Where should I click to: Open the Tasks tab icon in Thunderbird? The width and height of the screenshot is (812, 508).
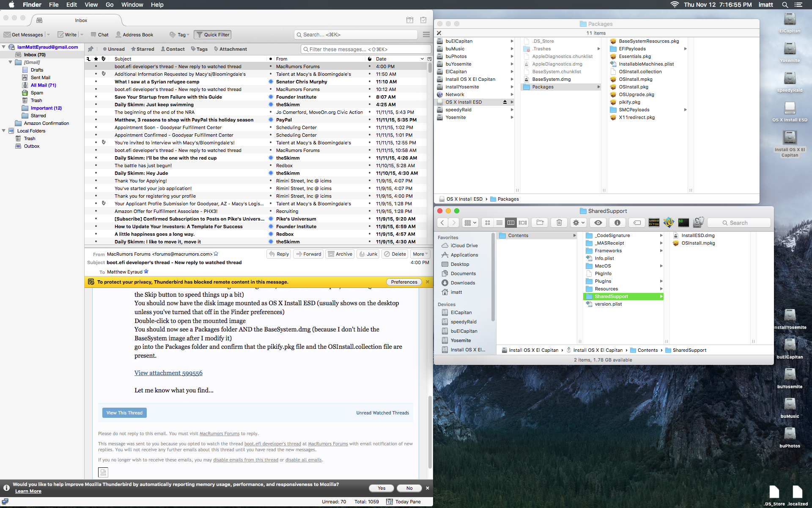coord(423,20)
